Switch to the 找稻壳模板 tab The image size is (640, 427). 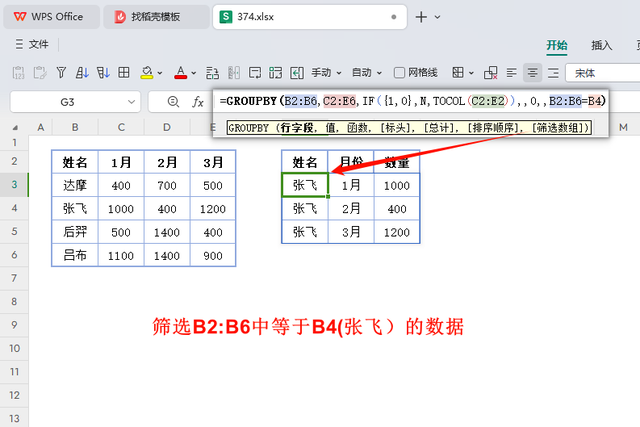click(x=156, y=17)
